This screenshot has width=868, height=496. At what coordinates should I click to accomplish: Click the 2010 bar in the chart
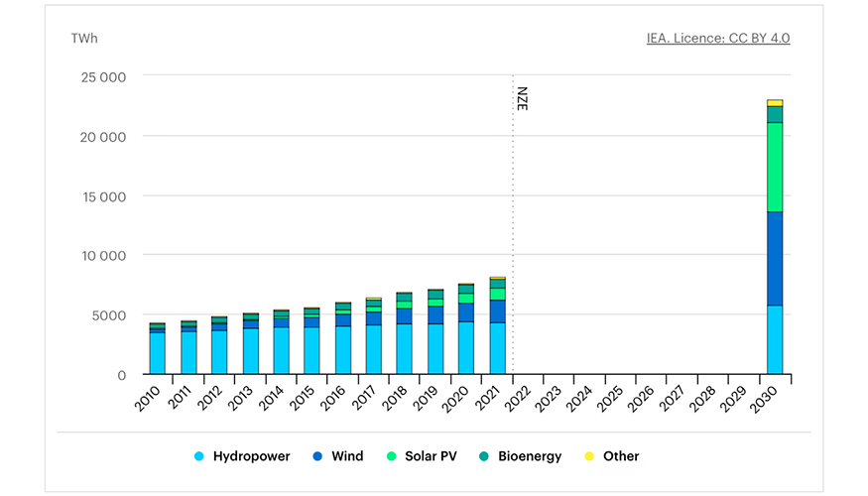click(157, 349)
